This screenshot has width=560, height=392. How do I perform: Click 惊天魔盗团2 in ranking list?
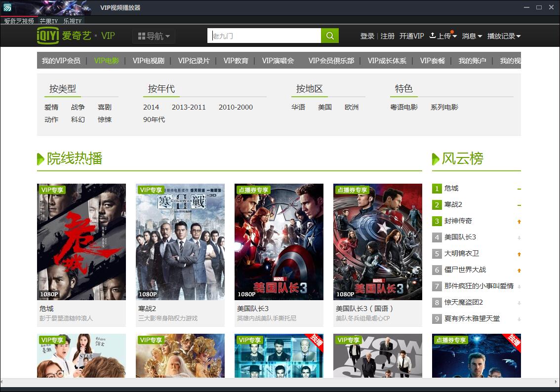464,302
